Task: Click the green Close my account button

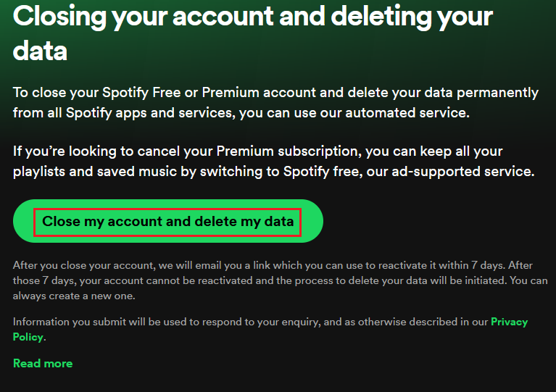Action: [x=167, y=221]
